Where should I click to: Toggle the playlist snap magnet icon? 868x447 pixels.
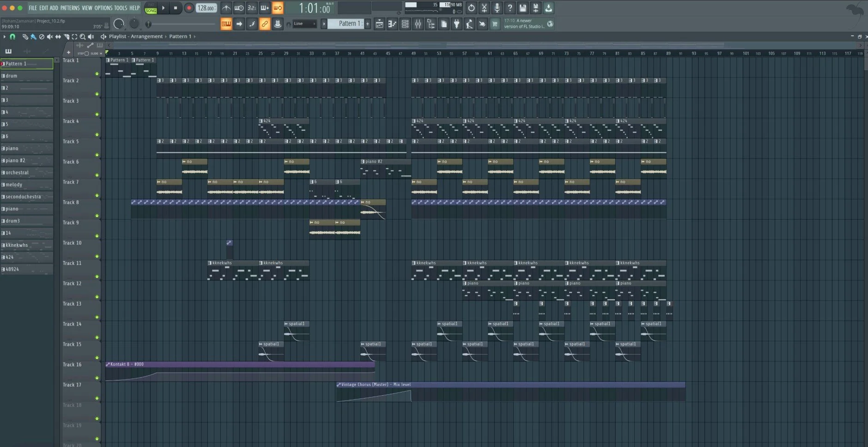[12, 37]
